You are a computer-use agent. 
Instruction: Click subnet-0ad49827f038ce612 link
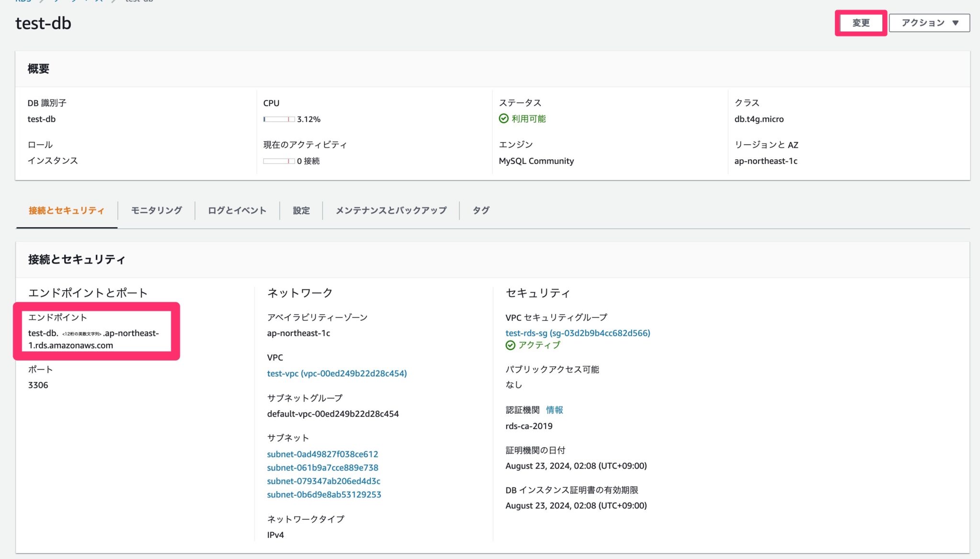pyautogui.click(x=323, y=454)
